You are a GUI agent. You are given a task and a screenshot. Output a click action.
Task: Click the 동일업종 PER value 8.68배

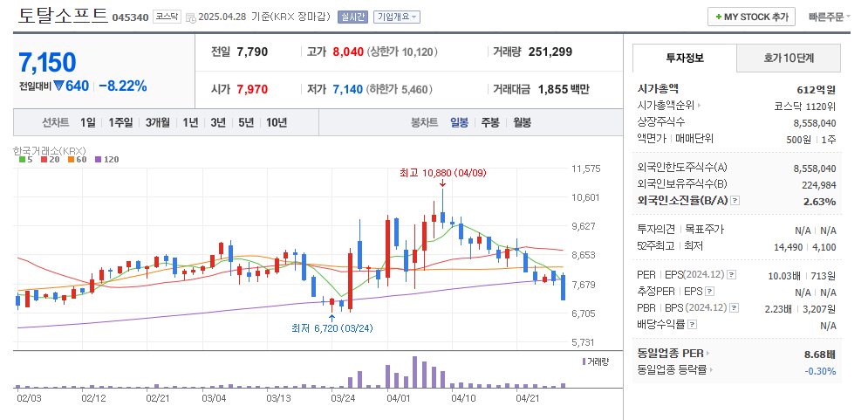[x=820, y=354]
